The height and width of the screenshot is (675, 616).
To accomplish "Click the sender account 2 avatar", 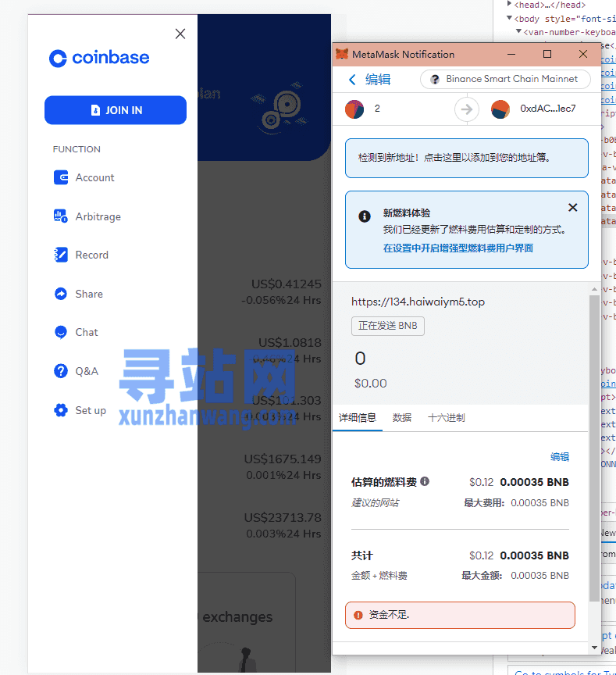I will 354,109.
